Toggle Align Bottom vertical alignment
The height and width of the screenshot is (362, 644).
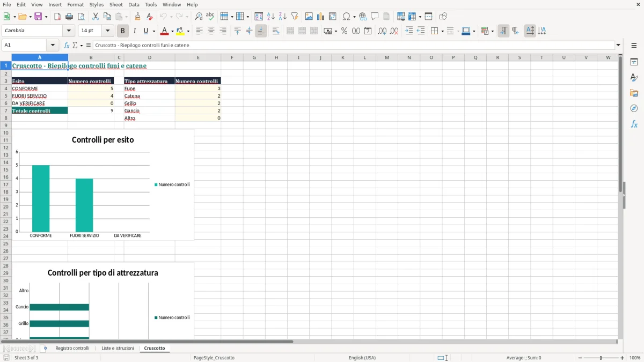pyautogui.click(x=261, y=31)
